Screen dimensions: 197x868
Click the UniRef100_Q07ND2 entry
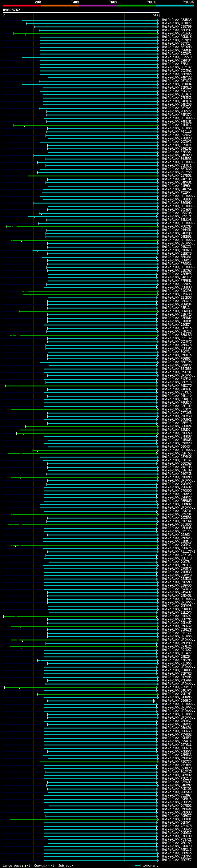[x=177, y=806]
